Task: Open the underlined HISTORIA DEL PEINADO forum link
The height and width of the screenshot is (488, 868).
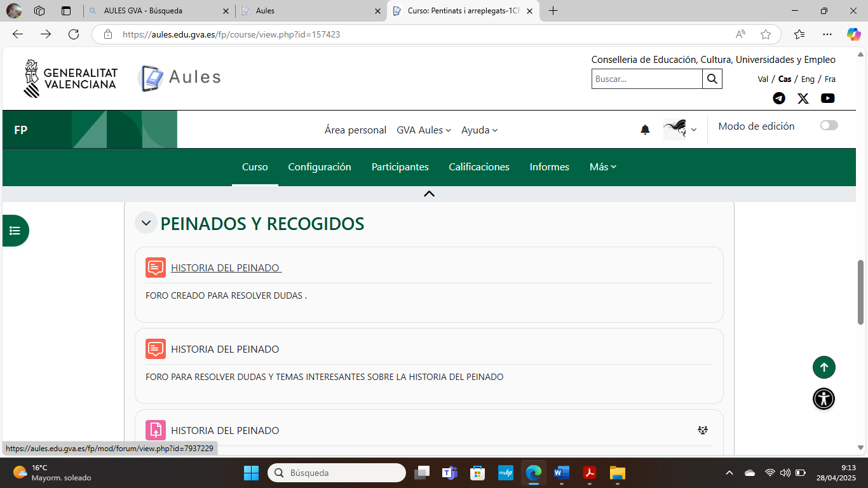Action: click(226, 268)
